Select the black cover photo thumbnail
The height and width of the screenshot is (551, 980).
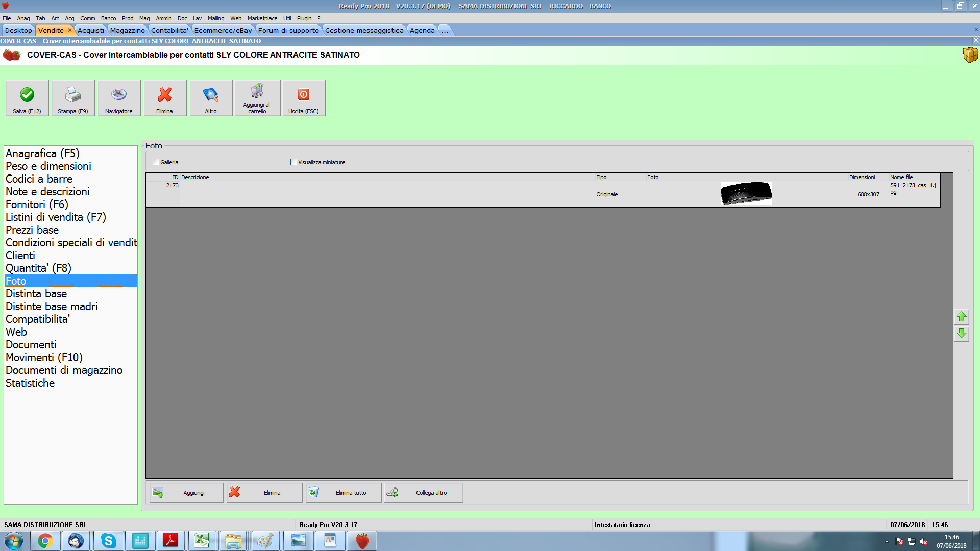(746, 194)
